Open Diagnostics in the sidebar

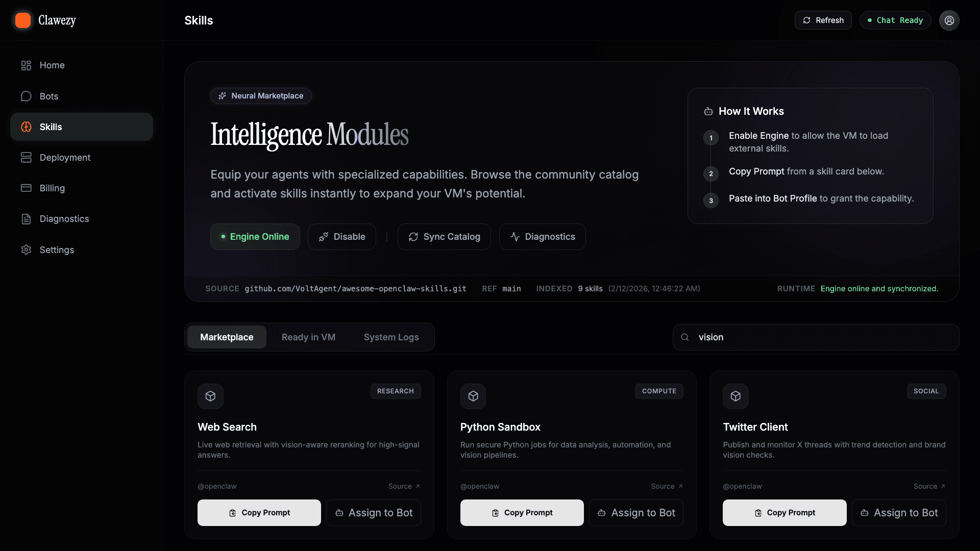64,219
